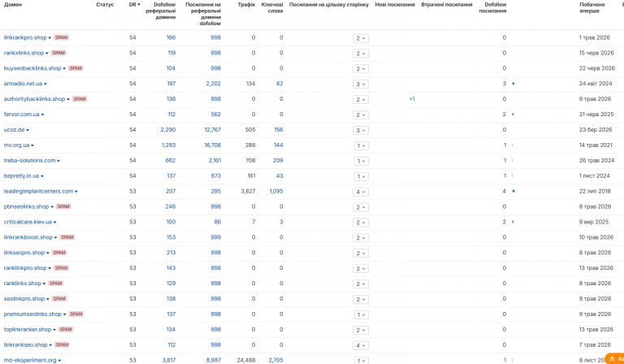624x364 pixels.
Task: Click the Трафік column header
Action: [246, 5]
